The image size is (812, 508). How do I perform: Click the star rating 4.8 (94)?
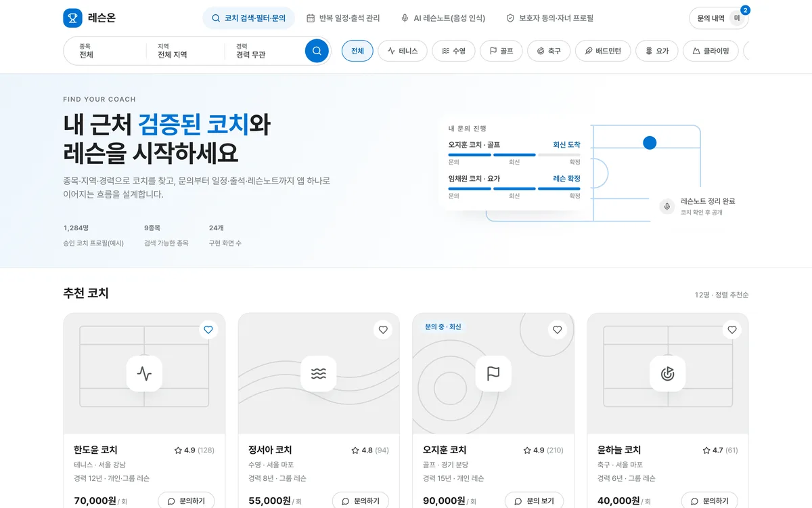370,450
